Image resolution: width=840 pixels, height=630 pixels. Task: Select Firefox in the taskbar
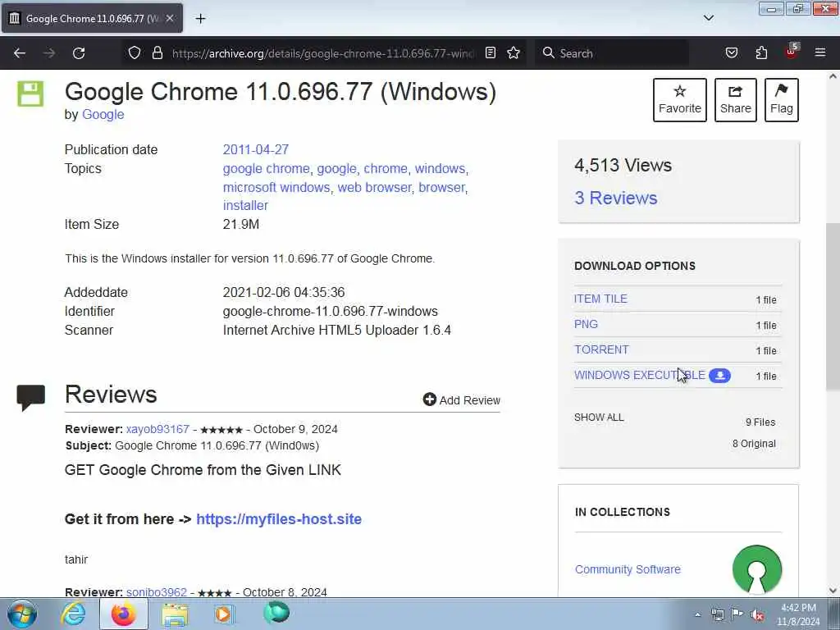pos(123,614)
